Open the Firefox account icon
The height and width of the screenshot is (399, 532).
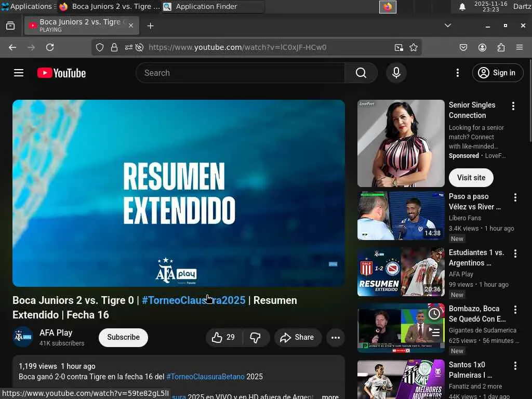coord(482,47)
